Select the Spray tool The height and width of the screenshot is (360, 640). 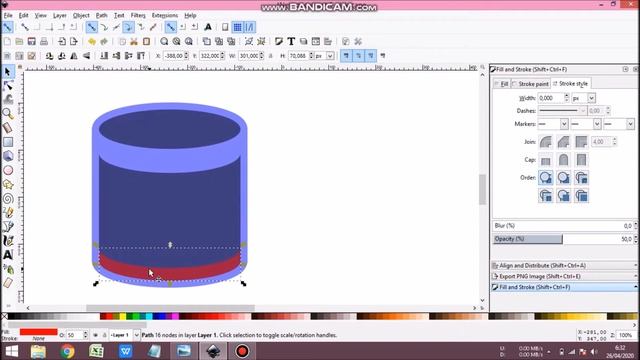point(8,269)
